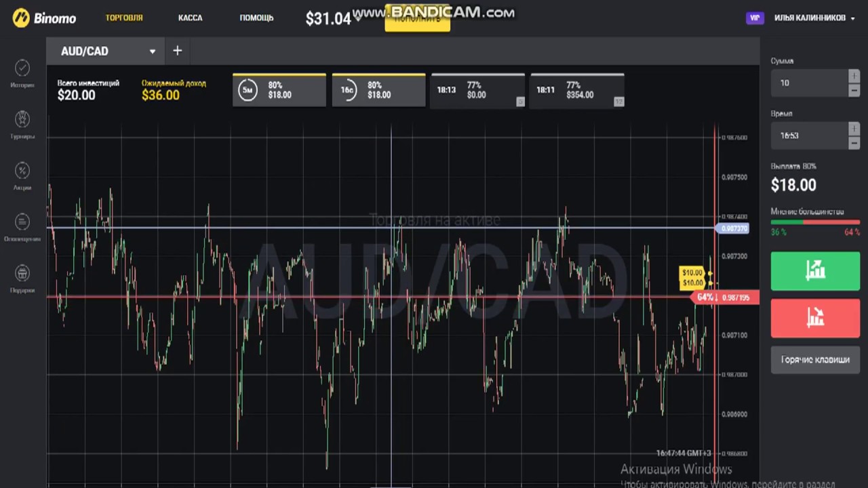Screen dimensions: 868x488
Task: Click the yellow Пополнить button
Action: click(x=417, y=18)
